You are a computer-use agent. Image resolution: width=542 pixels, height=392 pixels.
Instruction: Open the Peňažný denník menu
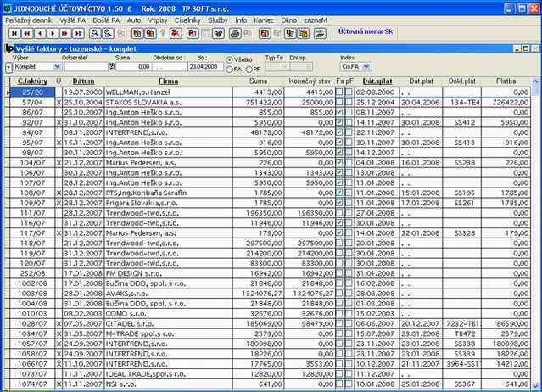29,20
